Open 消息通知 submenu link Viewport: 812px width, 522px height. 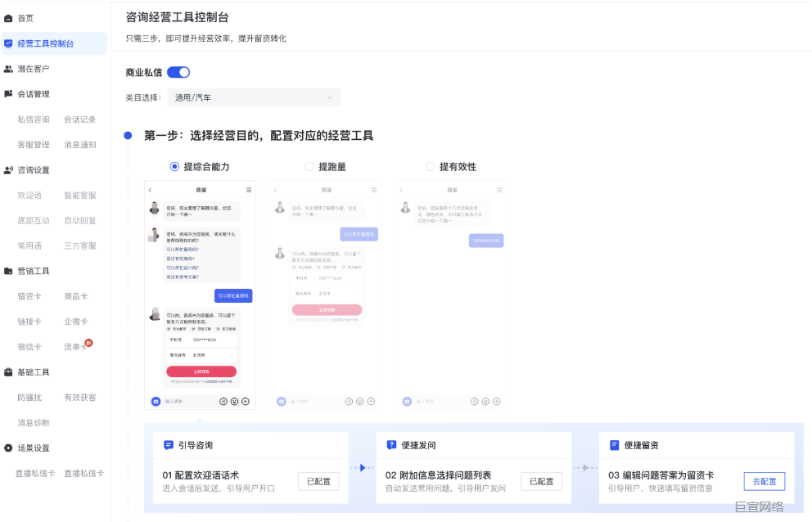(79, 145)
